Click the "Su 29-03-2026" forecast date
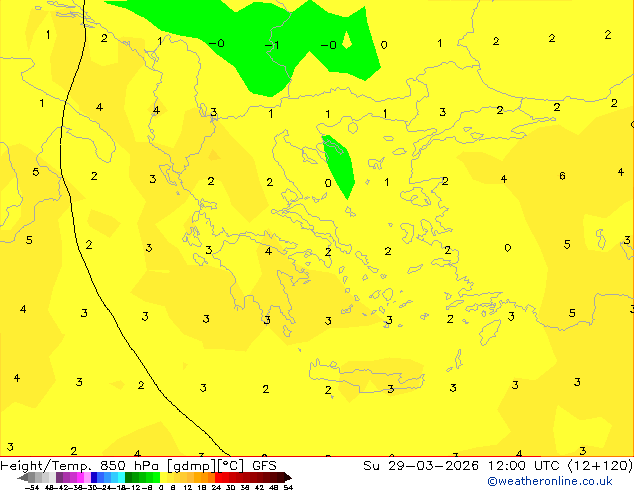Viewport: 634px width, 490px height. click(421, 466)
